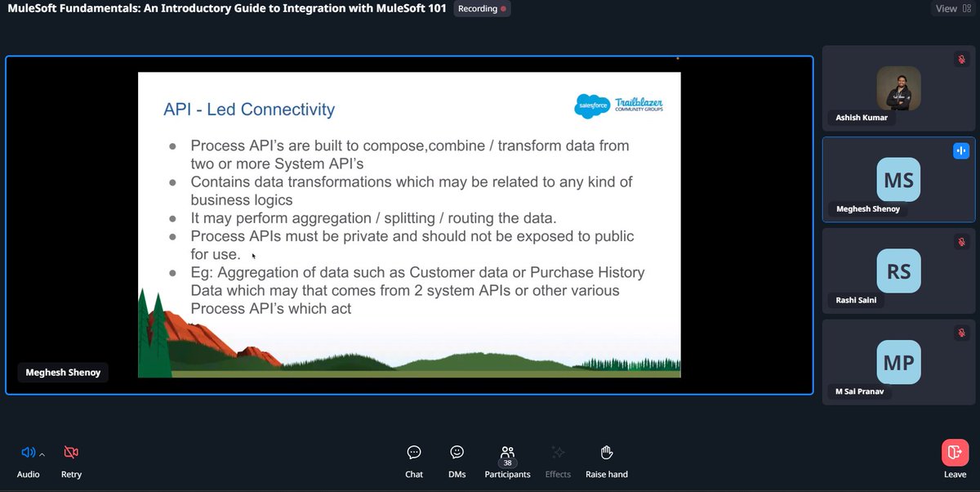Click muted mic icon on Rashi Saini tile
Screen dimensions: 980x492
[x=961, y=243]
